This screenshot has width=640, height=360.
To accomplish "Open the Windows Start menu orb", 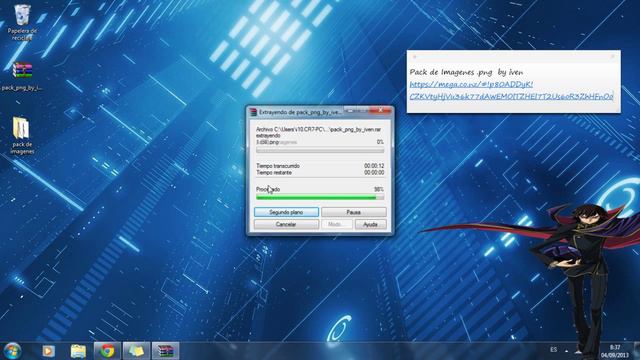I will coord(12,351).
